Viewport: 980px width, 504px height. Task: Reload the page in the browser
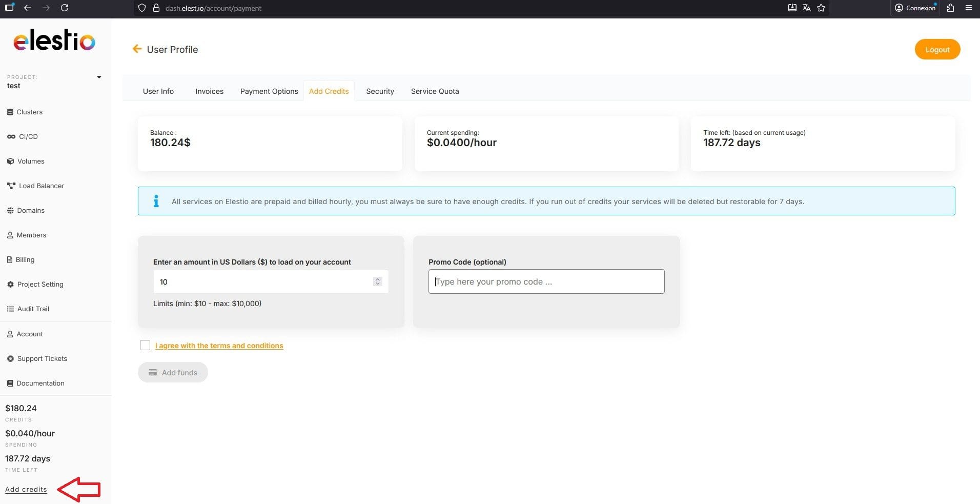coord(65,8)
